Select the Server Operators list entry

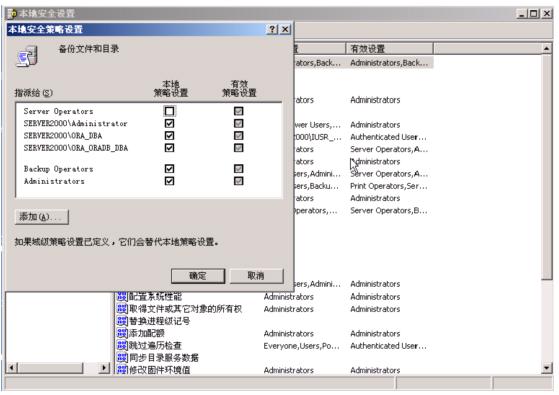click(x=58, y=111)
